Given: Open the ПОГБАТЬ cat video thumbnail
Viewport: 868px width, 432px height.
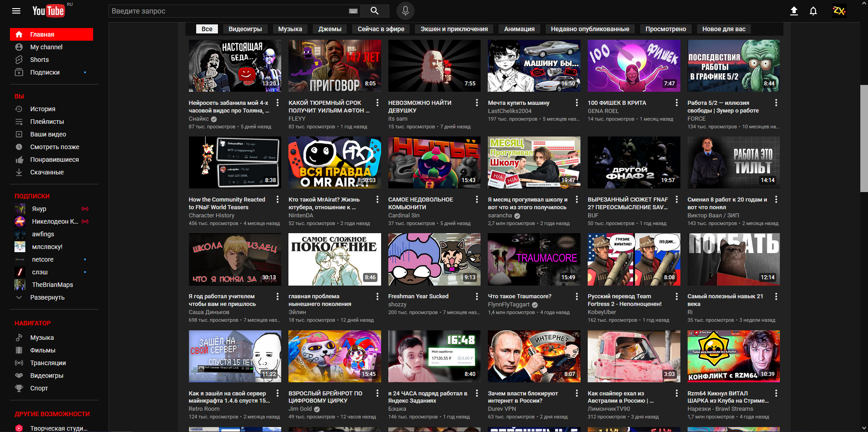Looking at the screenshot, I should [734, 259].
